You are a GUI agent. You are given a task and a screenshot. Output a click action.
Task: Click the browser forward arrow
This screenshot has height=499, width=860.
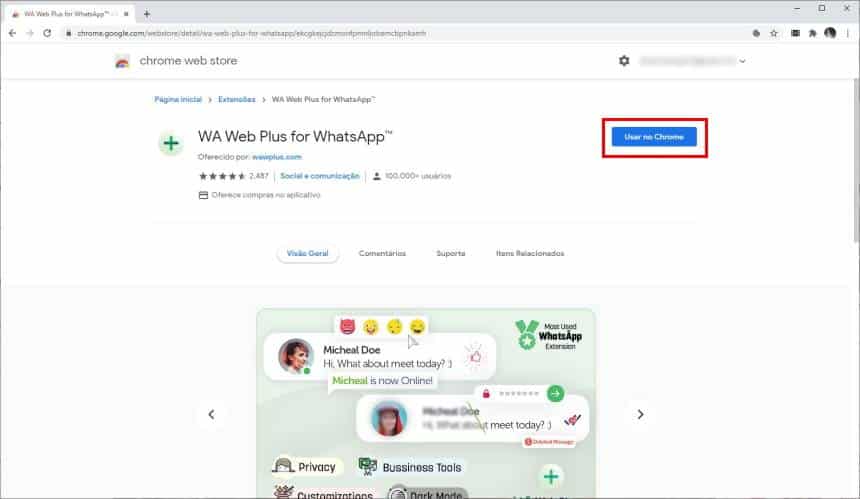tap(30, 33)
